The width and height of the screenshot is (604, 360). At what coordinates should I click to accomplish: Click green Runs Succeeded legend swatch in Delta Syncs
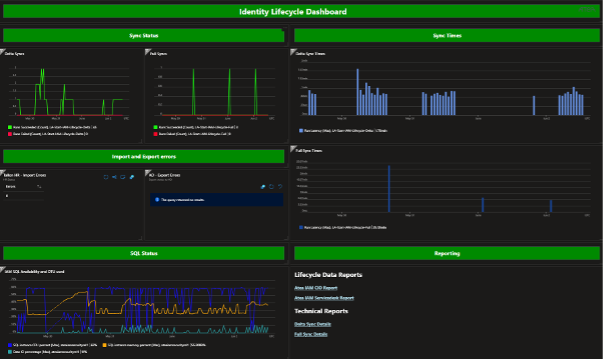point(10,127)
